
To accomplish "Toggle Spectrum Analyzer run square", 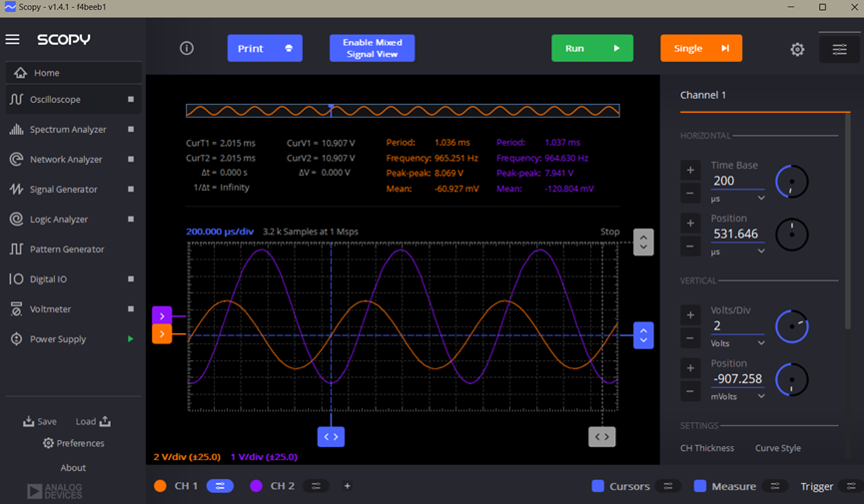I will point(131,130).
